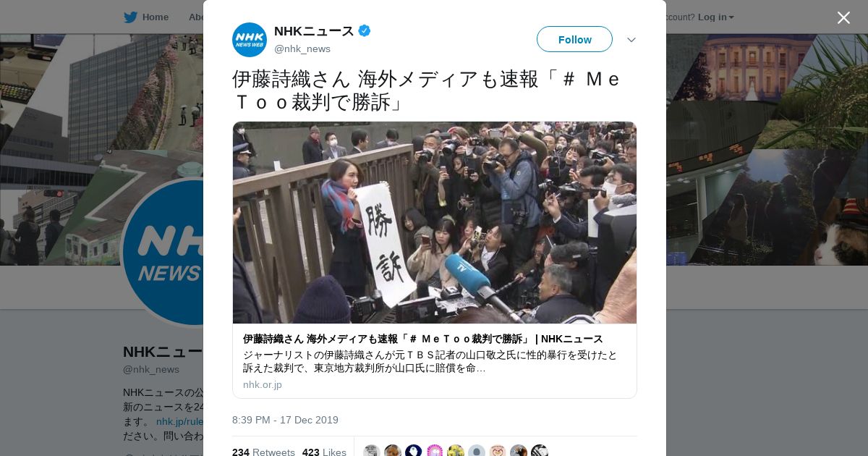
Task: Open the article headline link card
Action: click(423, 339)
